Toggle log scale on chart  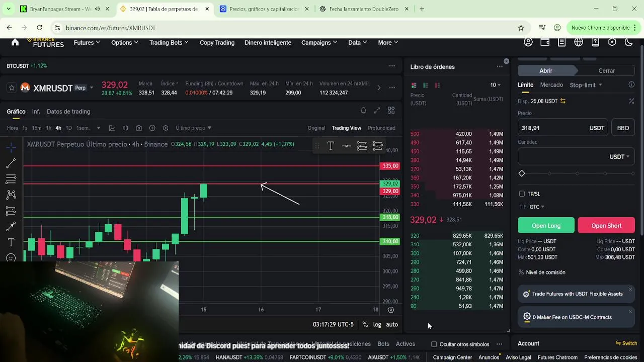(377, 325)
